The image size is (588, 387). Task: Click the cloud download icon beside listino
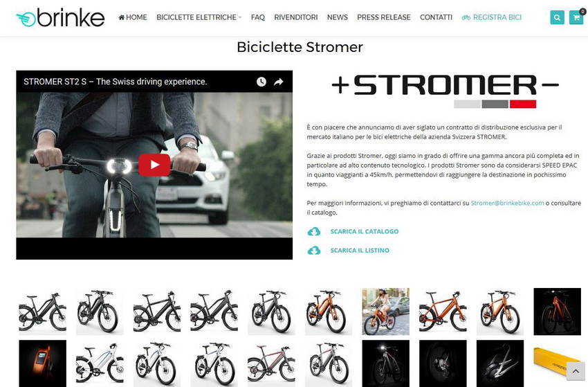(314, 251)
